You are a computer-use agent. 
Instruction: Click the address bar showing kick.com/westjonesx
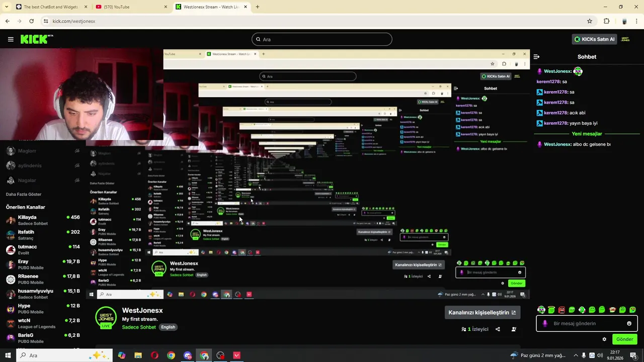[x=312, y=21]
